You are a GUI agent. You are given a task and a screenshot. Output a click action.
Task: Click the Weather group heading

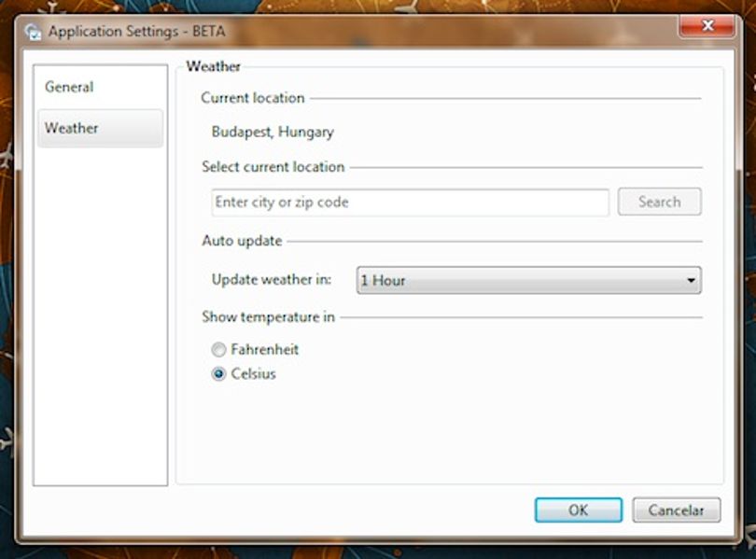click(x=213, y=66)
